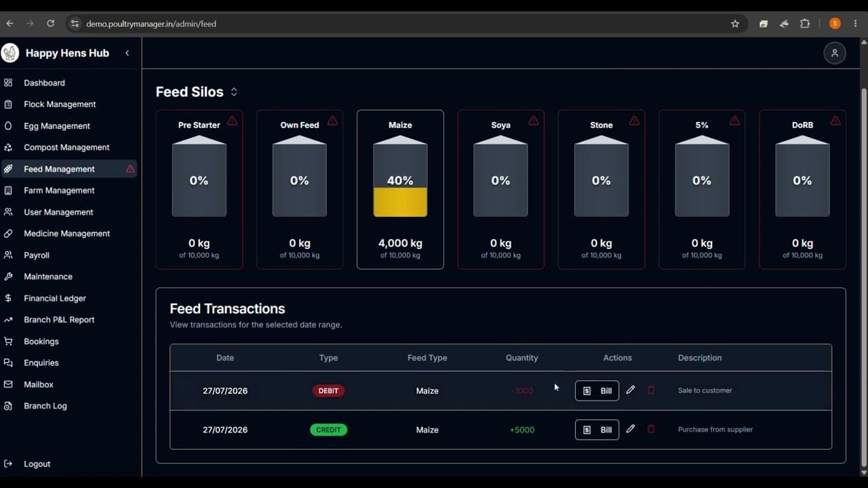Click the Feed Management alert triangle icon
Screen dimensions: 868x488
130,169
